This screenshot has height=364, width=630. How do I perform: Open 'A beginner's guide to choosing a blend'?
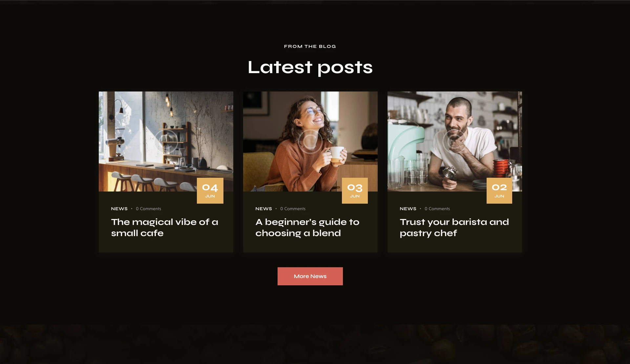click(x=307, y=227)
